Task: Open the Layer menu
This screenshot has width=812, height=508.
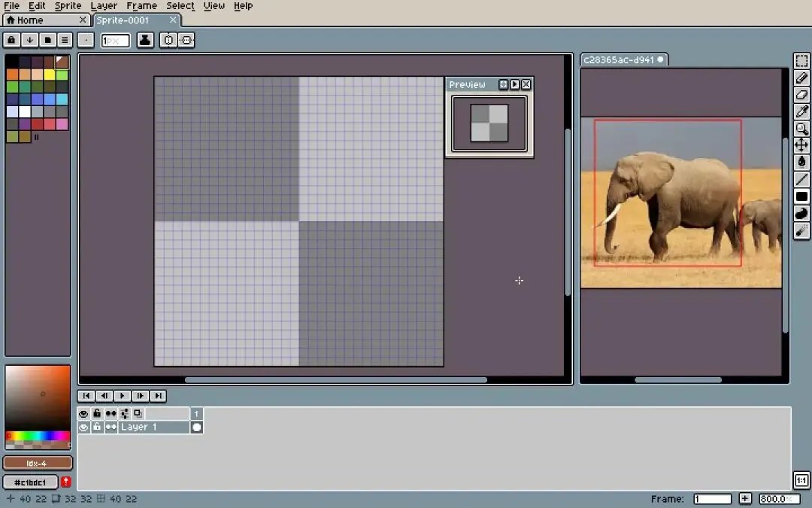Action: pyautogui.click(x=104, y=6)
